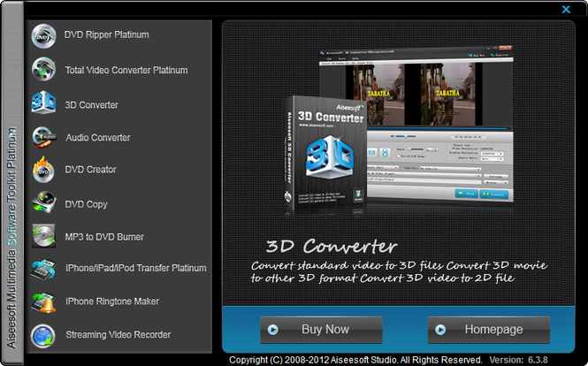Screen dimensions: 588x366
Task: Click the Audio Converter icon
Action: tap(44, 137)
